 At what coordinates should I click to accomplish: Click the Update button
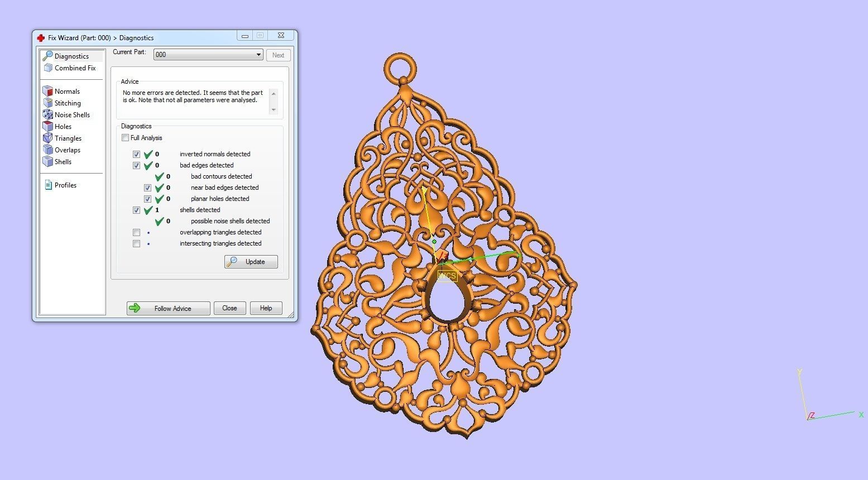pos(251,262)
